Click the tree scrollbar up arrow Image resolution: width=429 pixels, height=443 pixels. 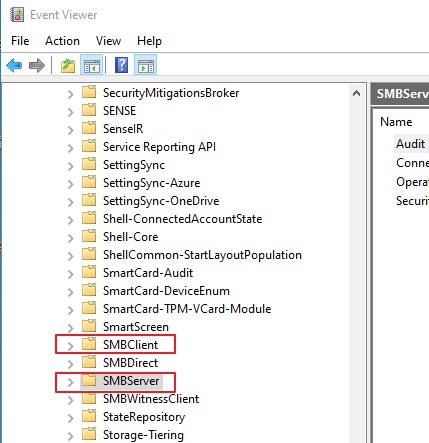356,93
